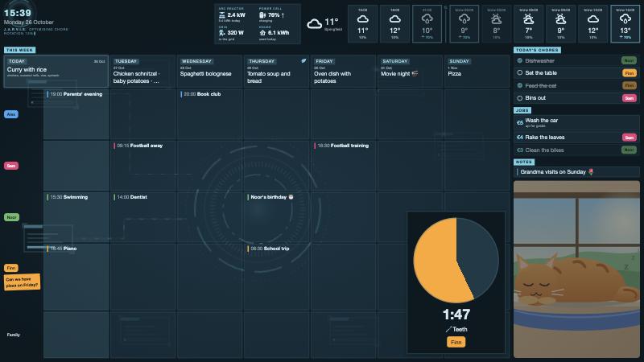
Task: Click the arc reactor solar icon beside 2.4 kW
Action: [x=222, y=15]
